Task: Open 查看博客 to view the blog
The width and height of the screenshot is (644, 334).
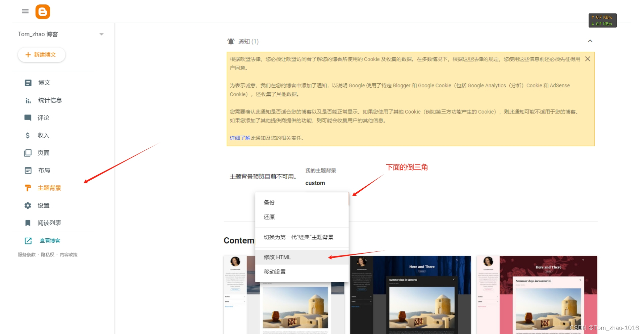Action: pyautogui.click(x=50, y=240)
